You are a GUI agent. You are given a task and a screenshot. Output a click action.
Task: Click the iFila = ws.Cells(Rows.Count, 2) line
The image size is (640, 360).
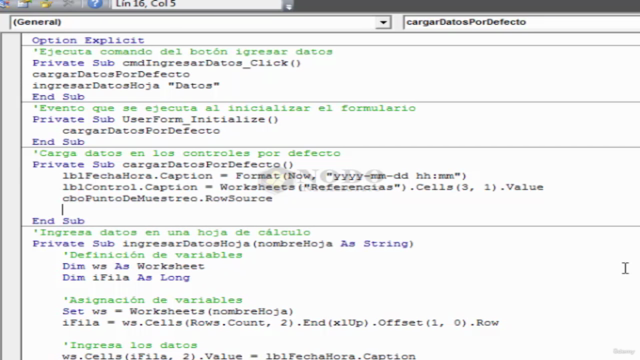tap(280, 323)
